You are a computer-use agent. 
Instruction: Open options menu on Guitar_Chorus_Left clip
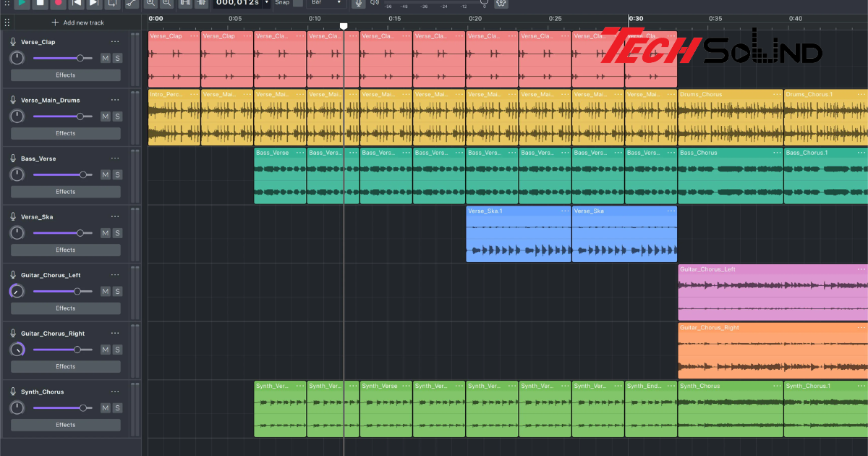click(x=861, y=269)
